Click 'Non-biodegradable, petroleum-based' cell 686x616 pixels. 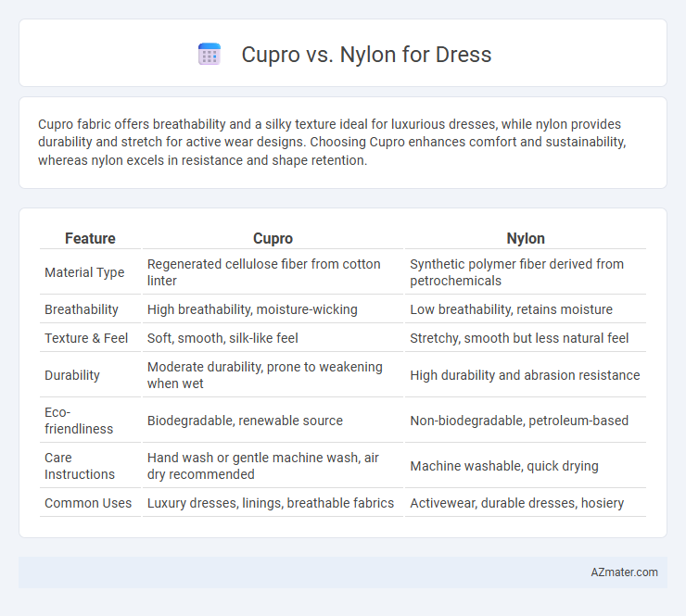(526, 421)
